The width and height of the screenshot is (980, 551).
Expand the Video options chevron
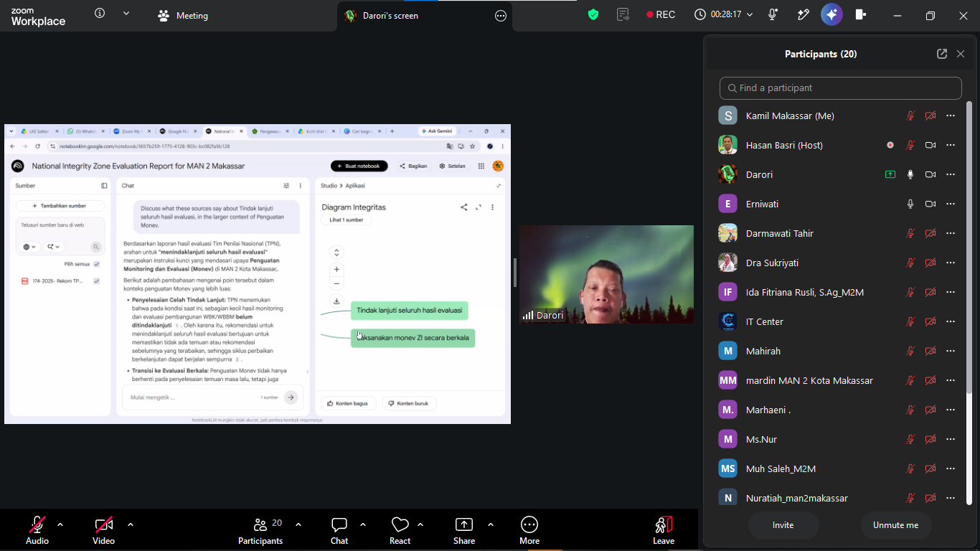point(131,524)
